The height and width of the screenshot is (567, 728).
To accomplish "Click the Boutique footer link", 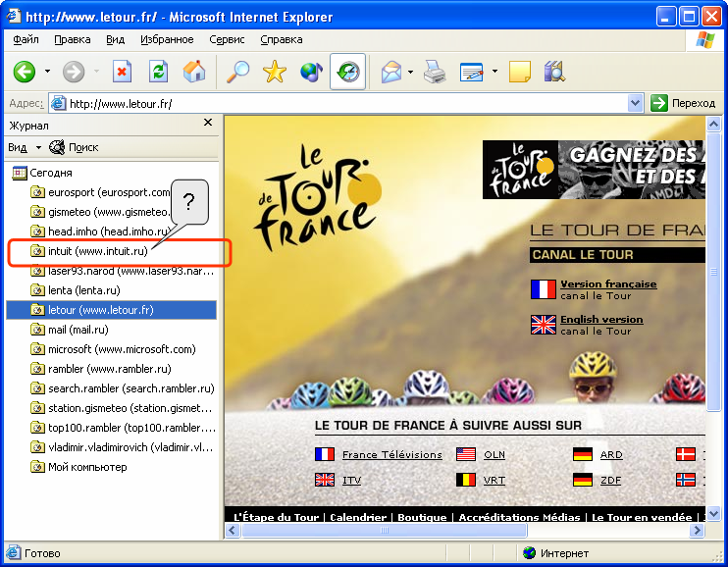I will 422,517.
